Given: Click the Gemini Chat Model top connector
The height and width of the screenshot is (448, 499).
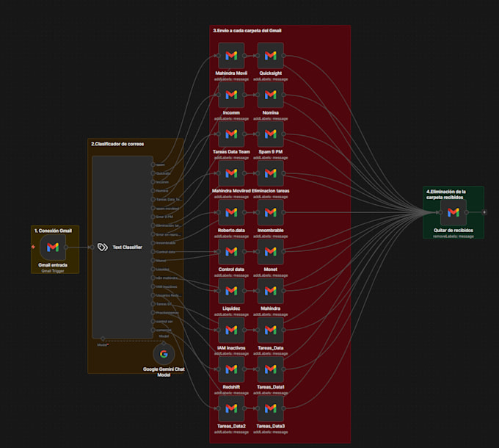Looking at the screenshot, I should pos(164,343).
